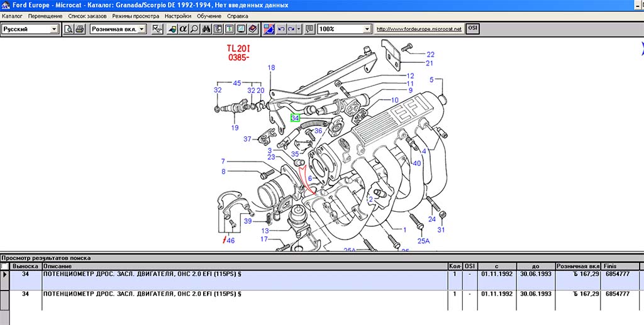Toggle the checkbox in results table header
644x325 pixels.
(x=4, y=267)
